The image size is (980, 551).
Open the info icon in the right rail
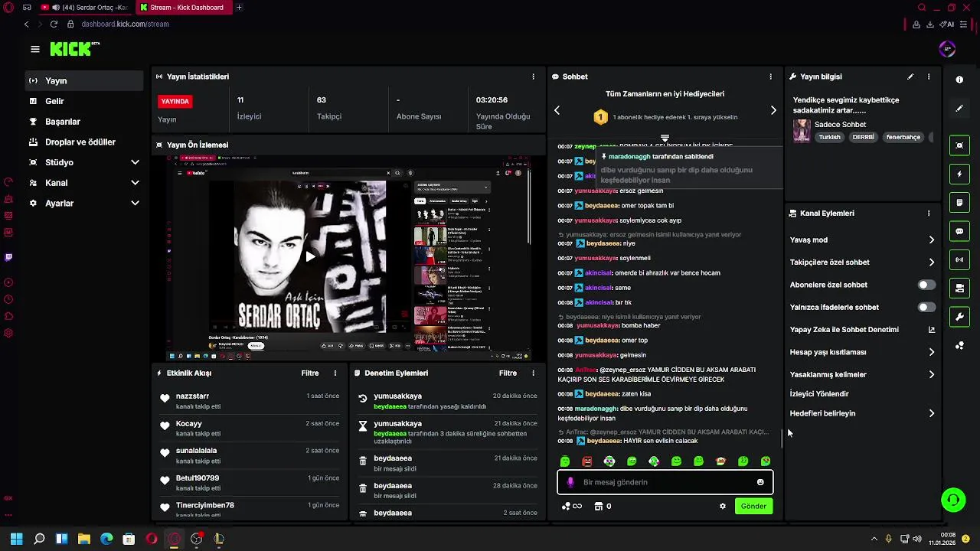[x=959, y=80]
